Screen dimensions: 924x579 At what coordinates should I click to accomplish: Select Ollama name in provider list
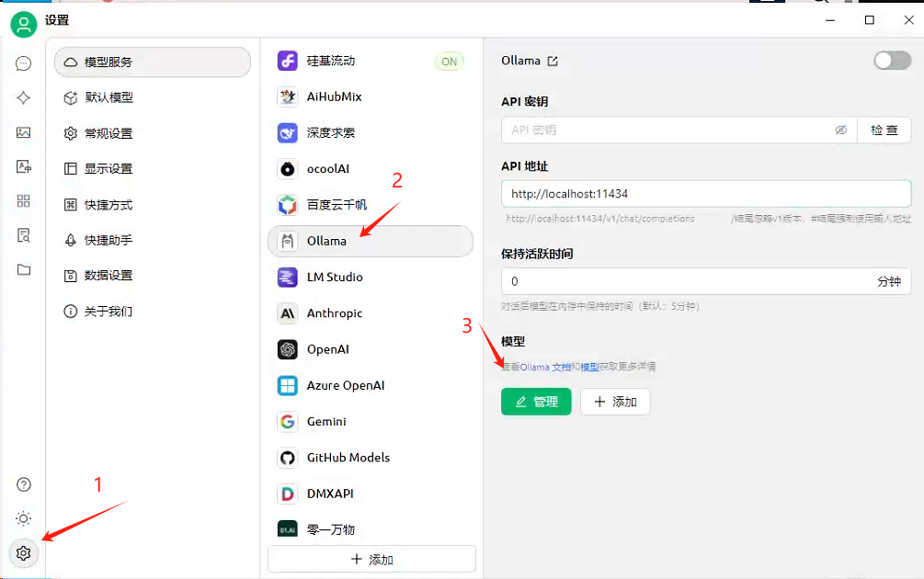326,241
